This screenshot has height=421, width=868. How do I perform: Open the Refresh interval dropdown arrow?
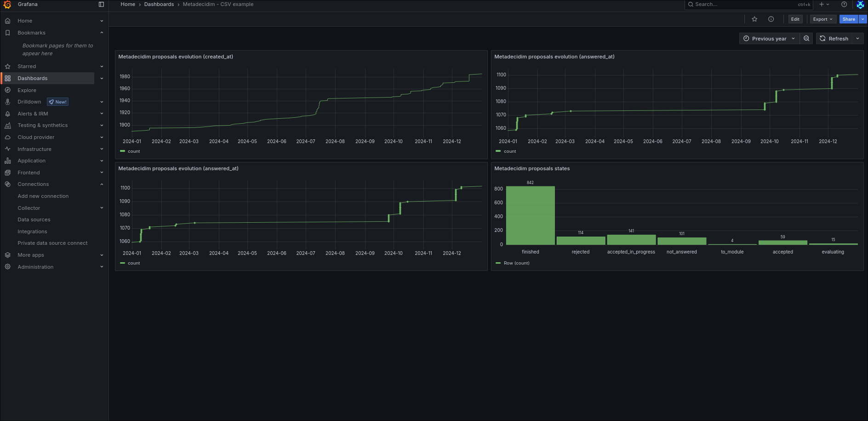click(x=858, y=38)
